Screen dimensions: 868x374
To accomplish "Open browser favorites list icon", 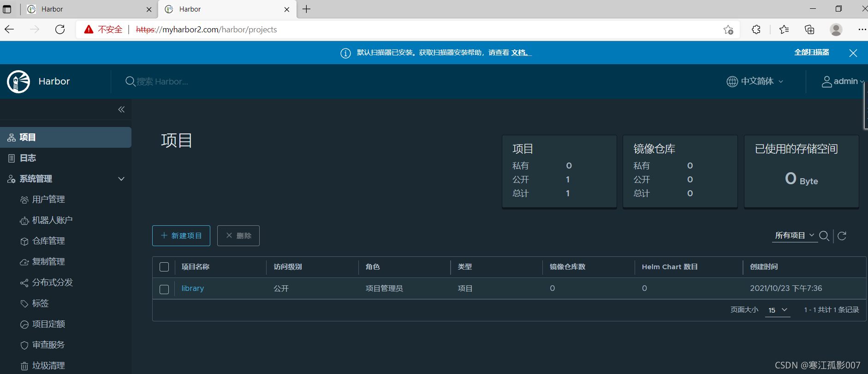I will coord(784,30).
